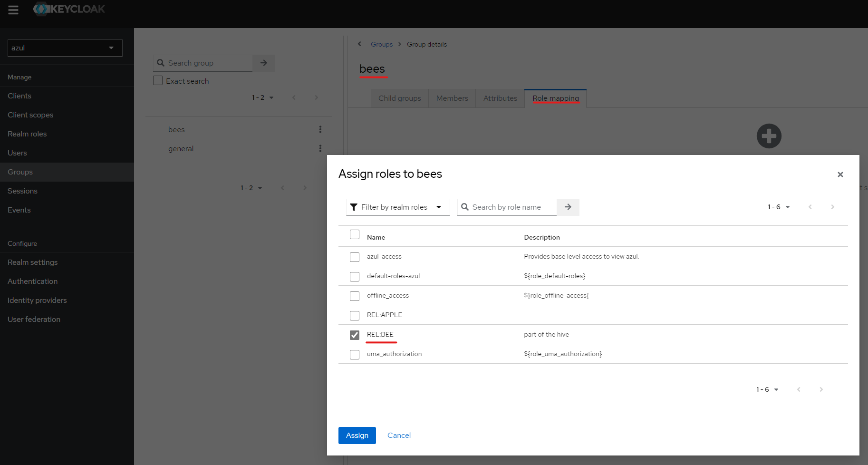
Task: Click the back chevron beside Groups breadcrumb
Action: pyautogui.click(x=359, y=44)
